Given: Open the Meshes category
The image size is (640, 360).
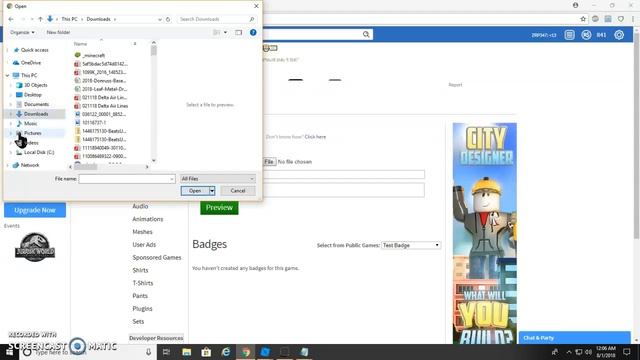Looking at the screenshot, I should pyautogui.click(x=142, y=232).
